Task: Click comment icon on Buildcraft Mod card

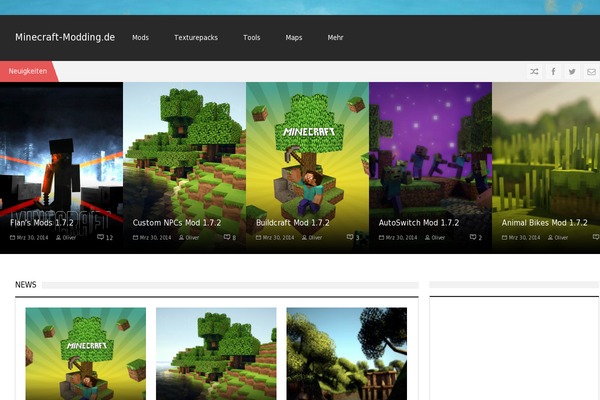Action: pos(350,237)
